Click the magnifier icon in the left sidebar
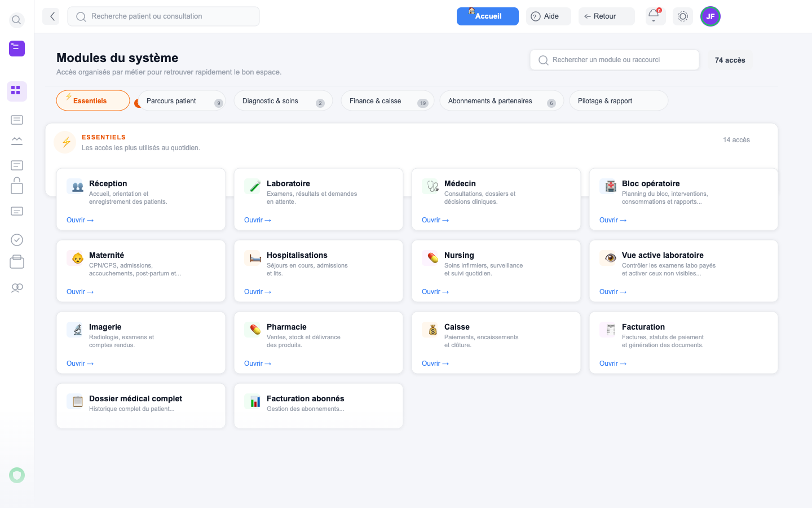This screenshot has height=508, width=812. click(x=17, y=20)
